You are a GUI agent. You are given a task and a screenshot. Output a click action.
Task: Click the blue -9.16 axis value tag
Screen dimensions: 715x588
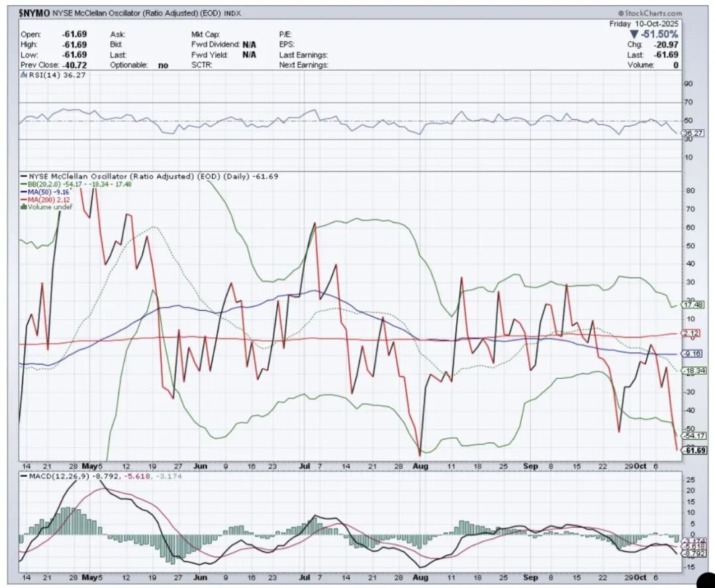692,354
